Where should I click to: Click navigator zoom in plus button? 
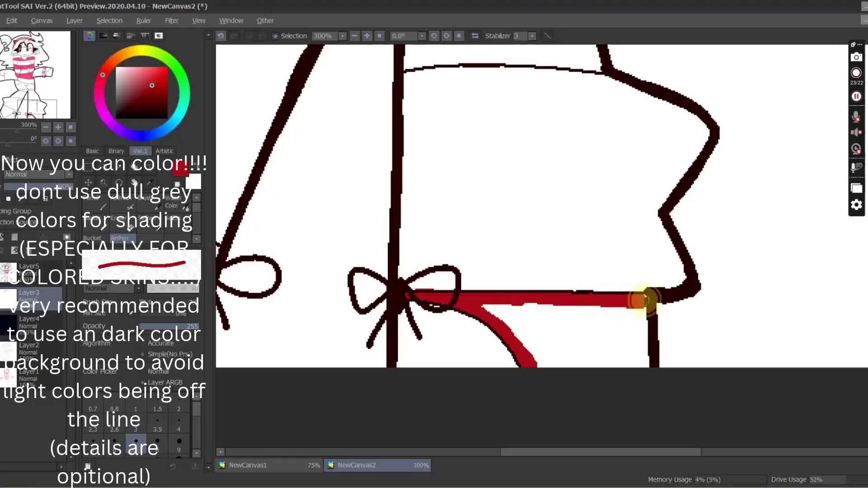tap(58, 127)
